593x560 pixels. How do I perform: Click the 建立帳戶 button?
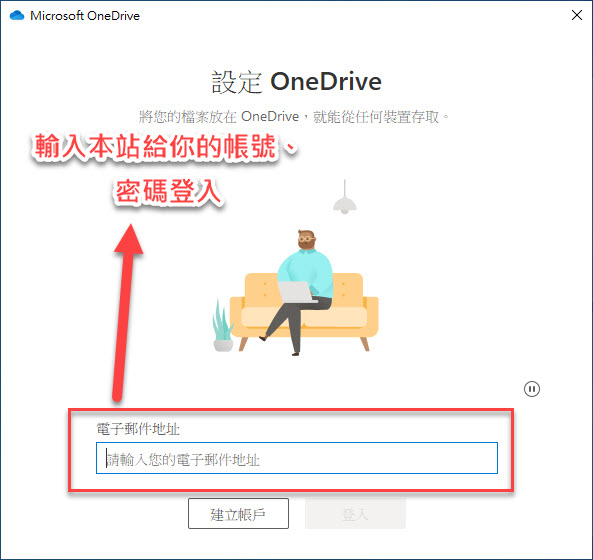coord(238,513)
